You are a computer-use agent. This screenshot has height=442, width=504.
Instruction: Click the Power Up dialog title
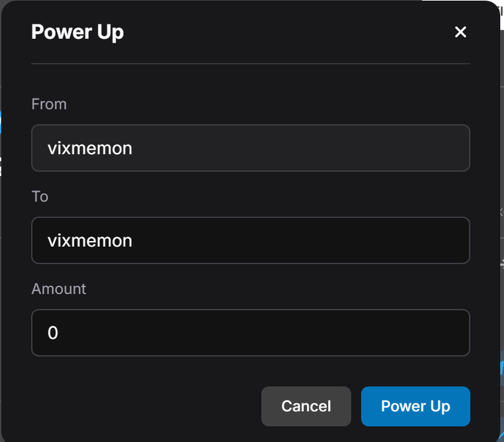(x=77, y=32)
